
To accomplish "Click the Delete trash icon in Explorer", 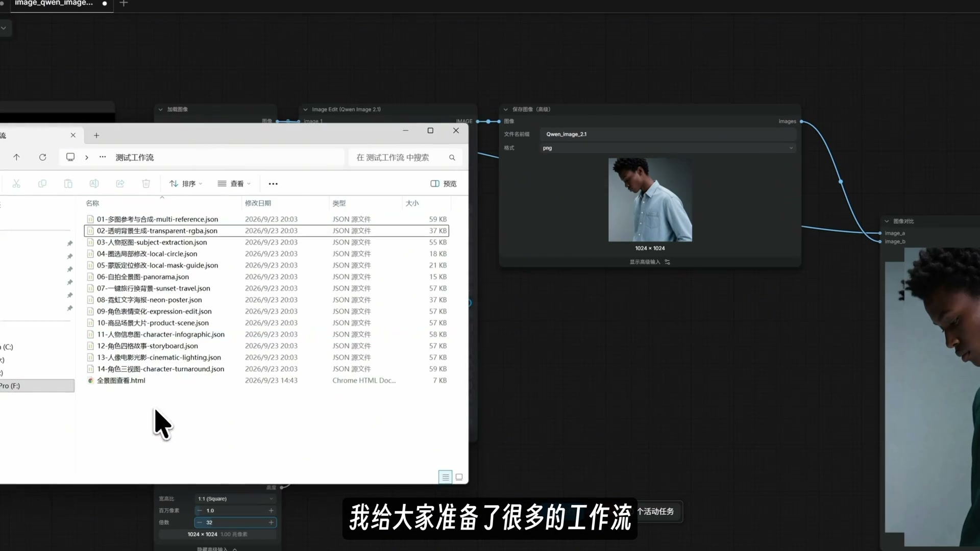I will pos(146,184).
